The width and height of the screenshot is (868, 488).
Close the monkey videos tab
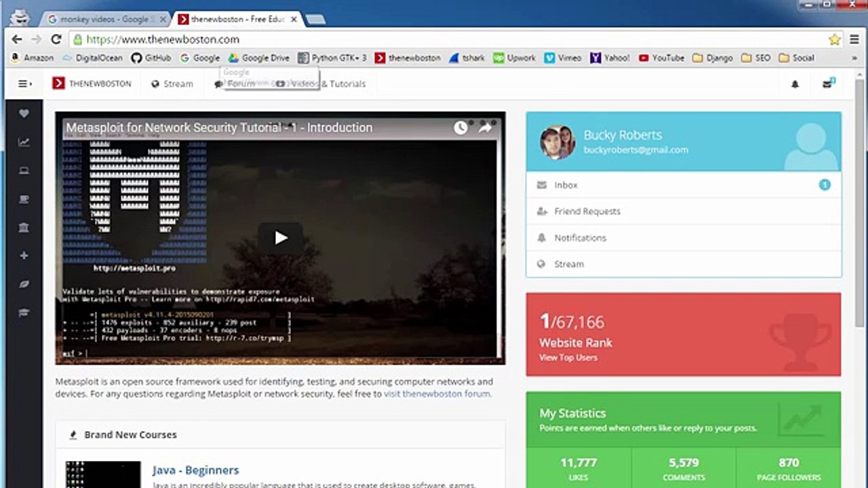coord(162,19)
